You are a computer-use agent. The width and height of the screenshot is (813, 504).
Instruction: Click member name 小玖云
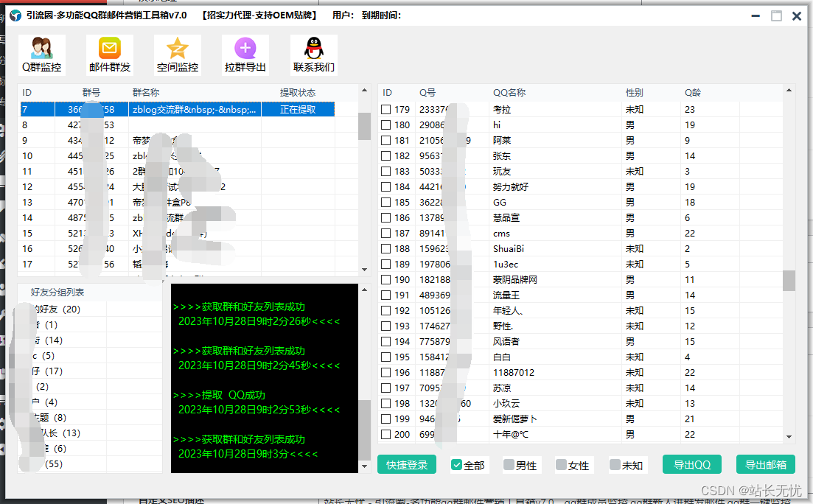[506, 403]
